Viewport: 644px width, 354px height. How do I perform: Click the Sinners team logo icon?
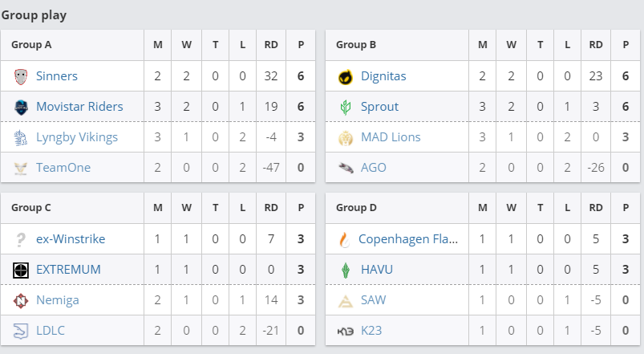(21, 76)
